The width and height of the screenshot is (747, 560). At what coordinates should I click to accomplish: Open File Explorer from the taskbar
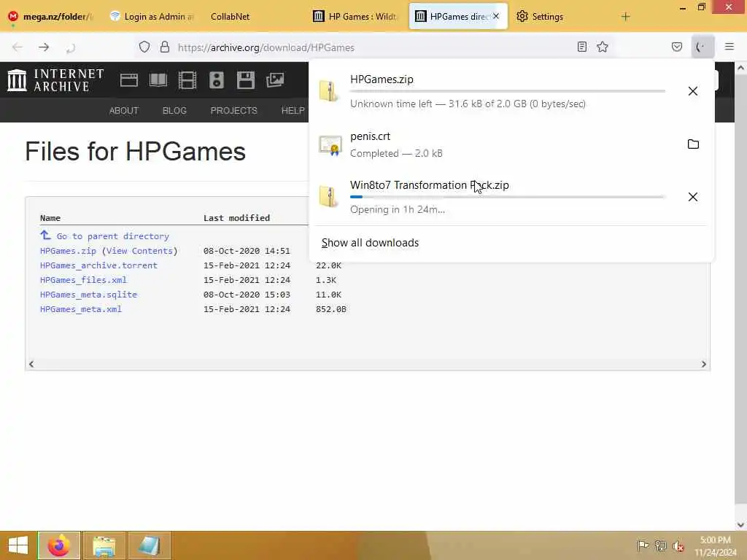104,545
